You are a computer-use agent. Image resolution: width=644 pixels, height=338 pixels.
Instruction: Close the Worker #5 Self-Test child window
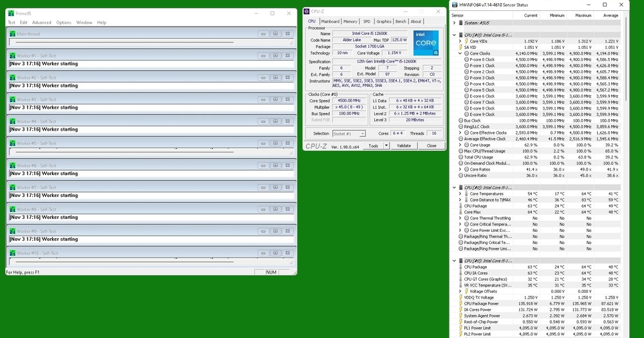click(287, 144)
